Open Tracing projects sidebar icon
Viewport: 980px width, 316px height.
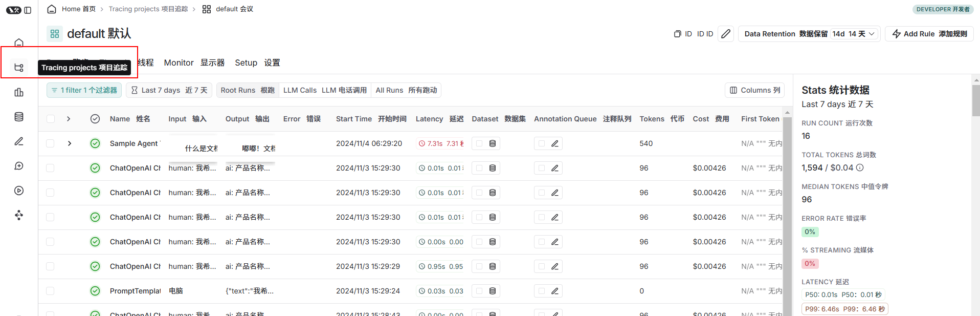(19, 68)
